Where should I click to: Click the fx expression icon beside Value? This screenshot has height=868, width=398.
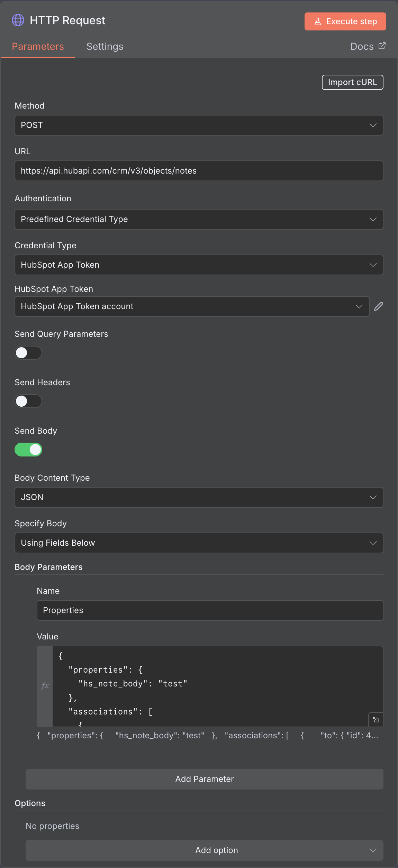[x=45, y=686]
